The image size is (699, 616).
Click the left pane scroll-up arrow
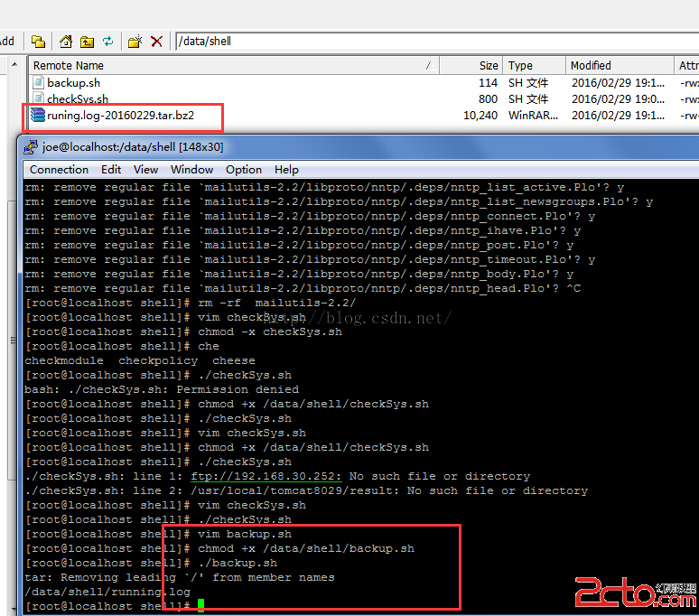pos(14,65)
